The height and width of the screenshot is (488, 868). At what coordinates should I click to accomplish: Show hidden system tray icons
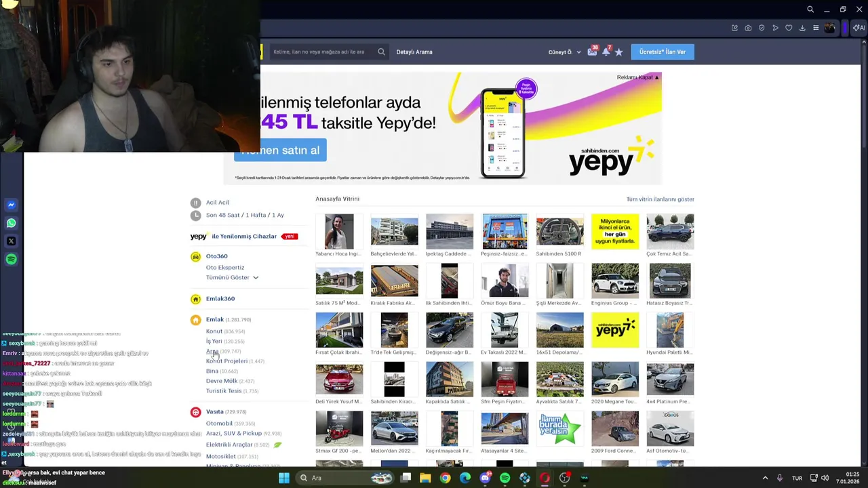click(765, 478)
